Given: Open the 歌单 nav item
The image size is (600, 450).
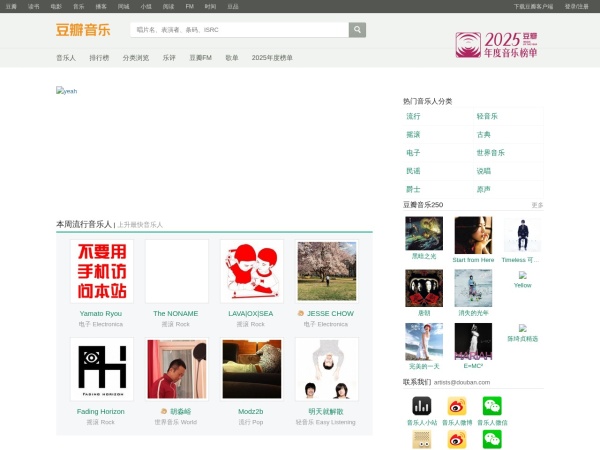Looking at the screenshot, I should [x=232, y=58].
